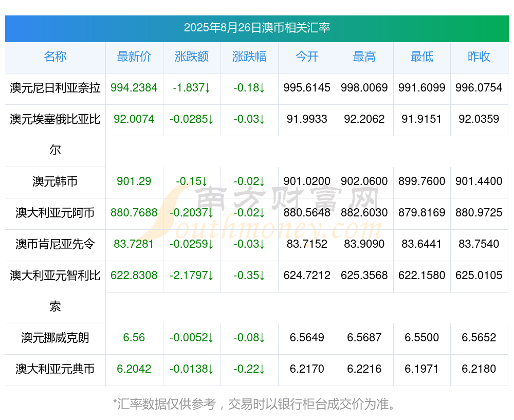514x420 pixels.
Task: Click the low value 6.1971
Action: [x=422, y=369]
